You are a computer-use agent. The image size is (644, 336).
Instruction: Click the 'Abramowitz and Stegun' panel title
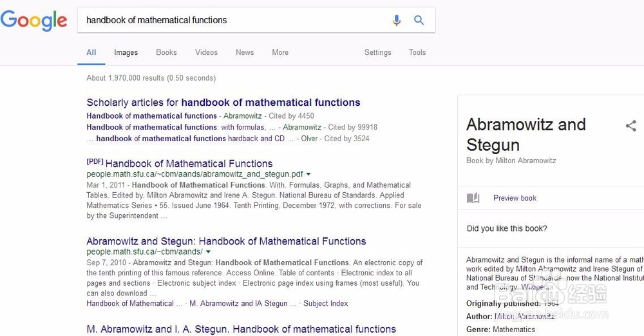tap(526, 135)
